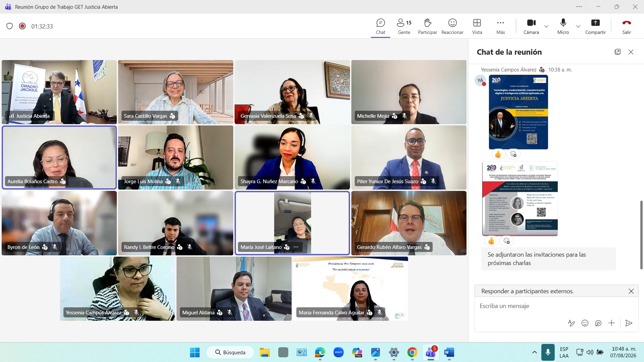This screenshot has height=362, width=644.
Task: Open María José Laitano's more options
Action: tap(296, 247)
